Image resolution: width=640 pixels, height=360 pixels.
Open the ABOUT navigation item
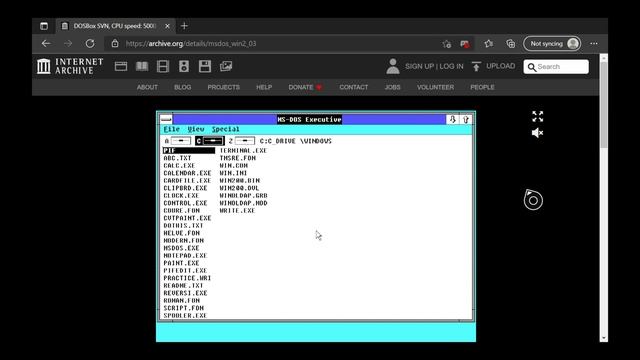(x=147, y=87)
